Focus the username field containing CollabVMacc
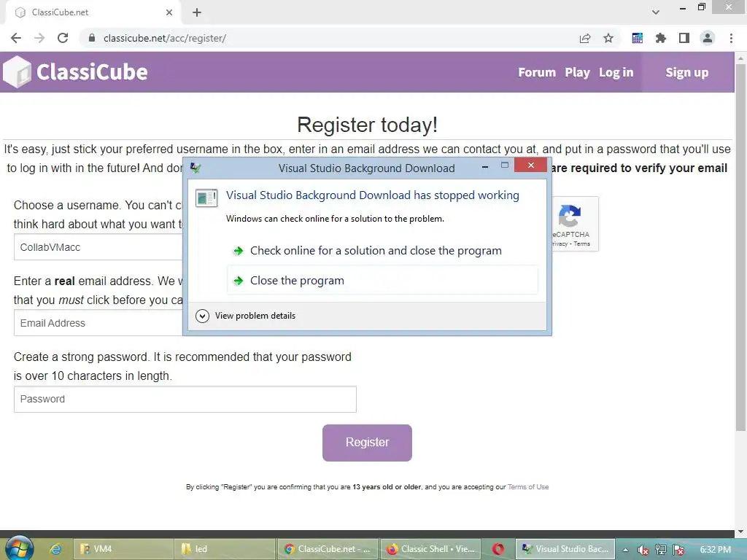 point(98,247)
